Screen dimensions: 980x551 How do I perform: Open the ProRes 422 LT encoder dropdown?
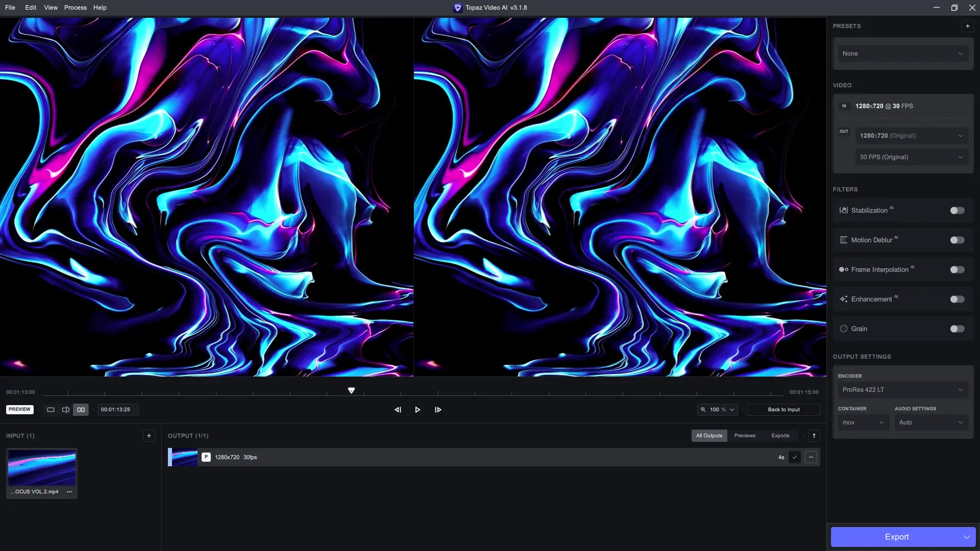point(902,390)
